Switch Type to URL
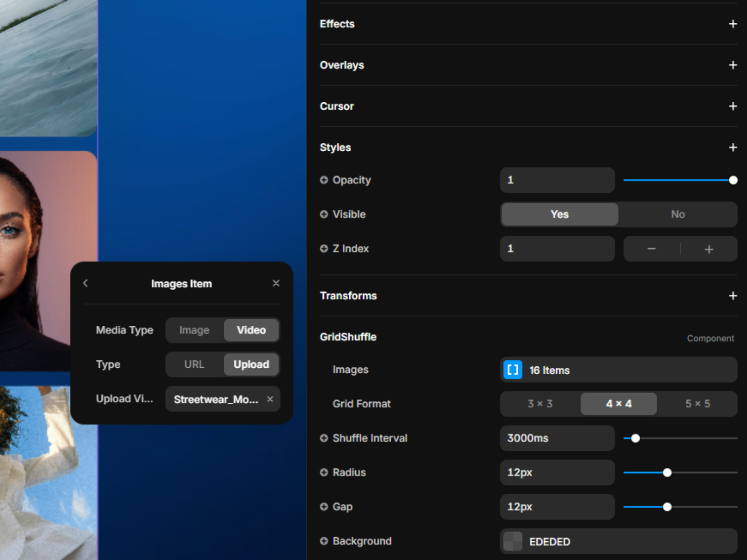Screen dimensions: 747x560 [x=194, y=364]
